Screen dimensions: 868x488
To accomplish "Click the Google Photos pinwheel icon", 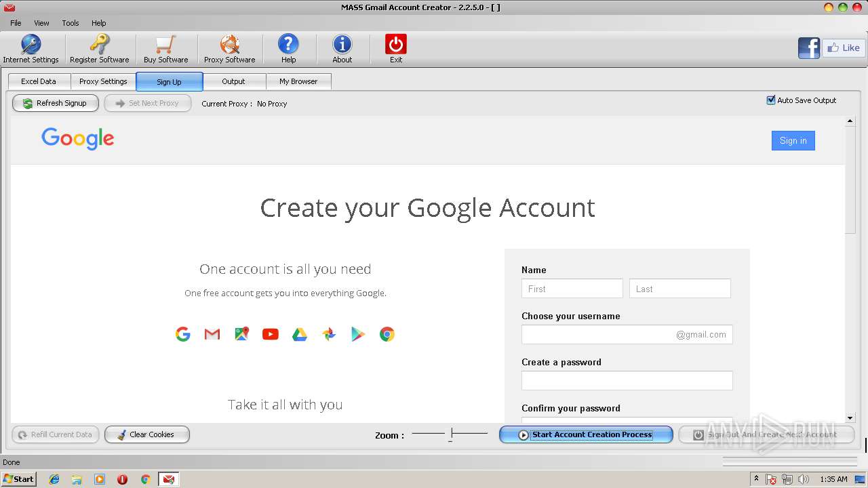I will pos(329,334).
